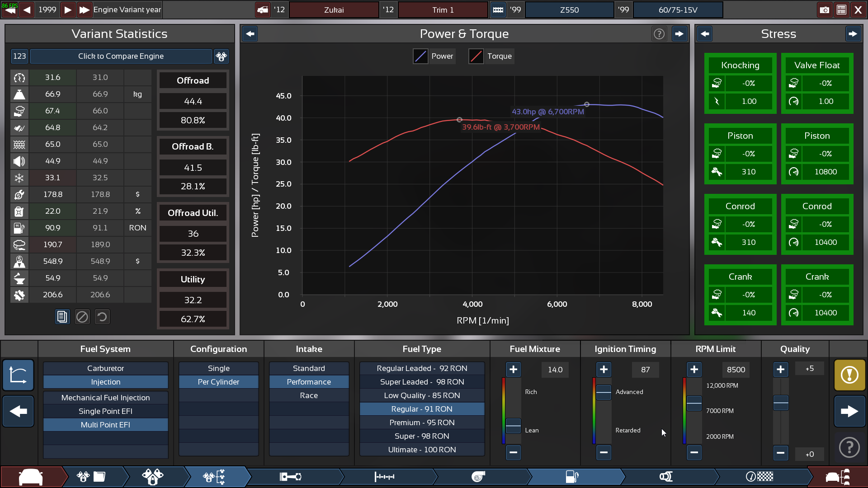The image size is (868, 488).
Task: Open the car model tab in bottom bar
Action: click(31, 477)
